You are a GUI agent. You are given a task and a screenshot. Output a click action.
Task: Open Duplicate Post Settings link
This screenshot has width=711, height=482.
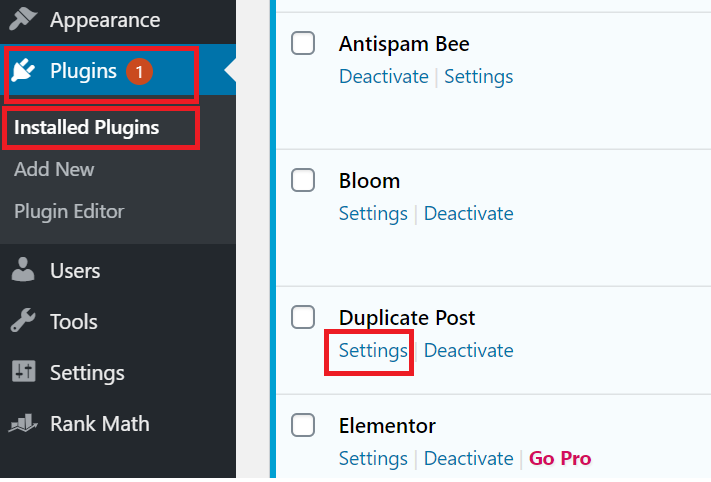coord(373,351)
